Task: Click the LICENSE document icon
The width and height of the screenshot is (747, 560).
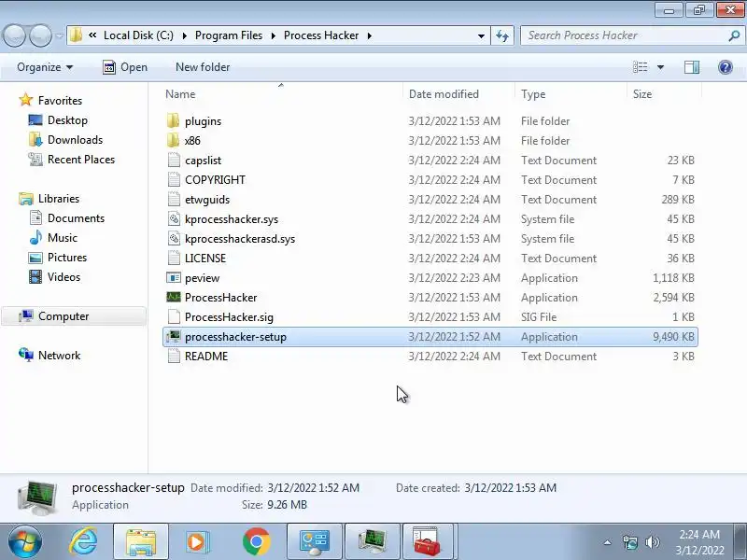Action: point(174,259)
